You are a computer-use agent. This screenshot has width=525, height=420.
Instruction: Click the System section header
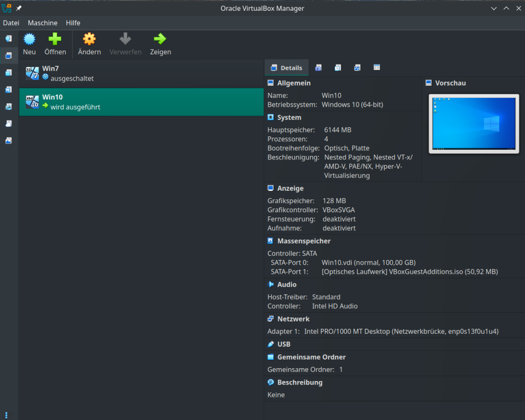[289, 117]
